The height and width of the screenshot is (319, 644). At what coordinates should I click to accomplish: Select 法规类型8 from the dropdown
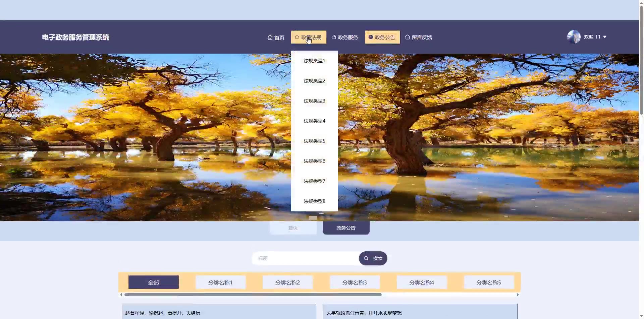315,201
